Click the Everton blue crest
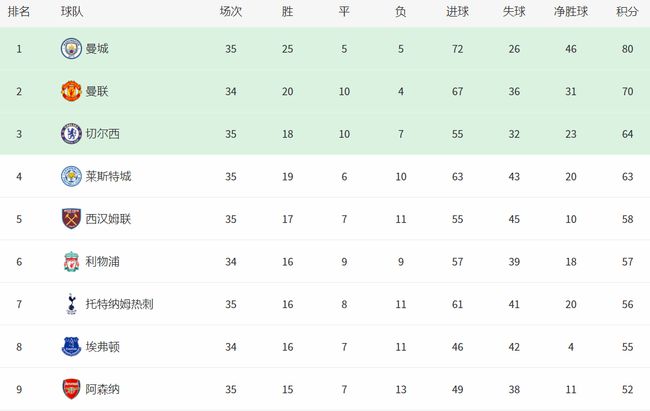This screenshot has height=411, width=650. [71, 347]
